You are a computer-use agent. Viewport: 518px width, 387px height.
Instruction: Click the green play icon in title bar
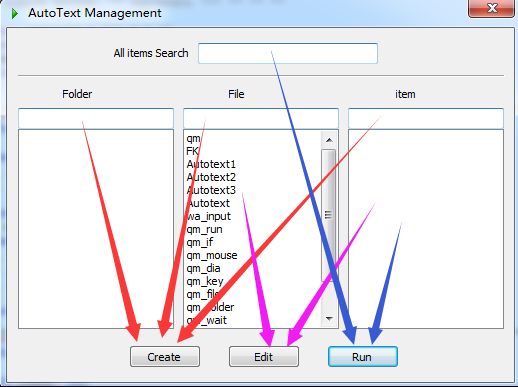[14, 14]
